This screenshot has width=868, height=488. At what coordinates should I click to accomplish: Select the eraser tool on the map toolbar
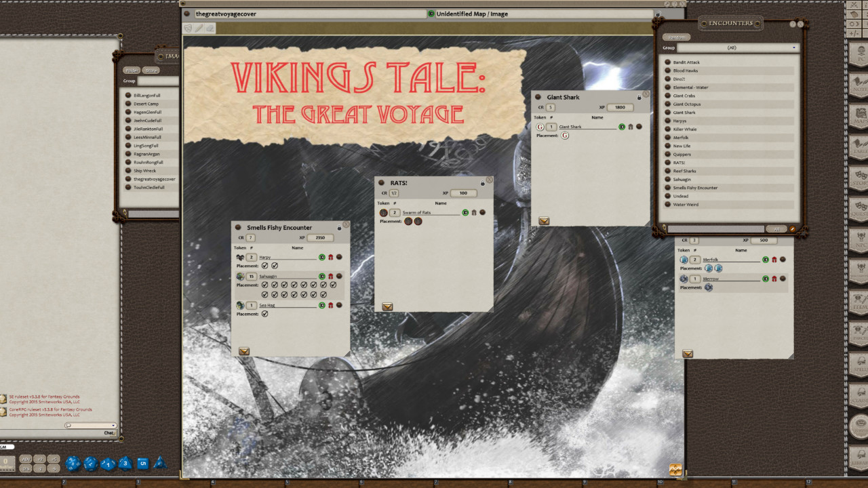[210, 28]
